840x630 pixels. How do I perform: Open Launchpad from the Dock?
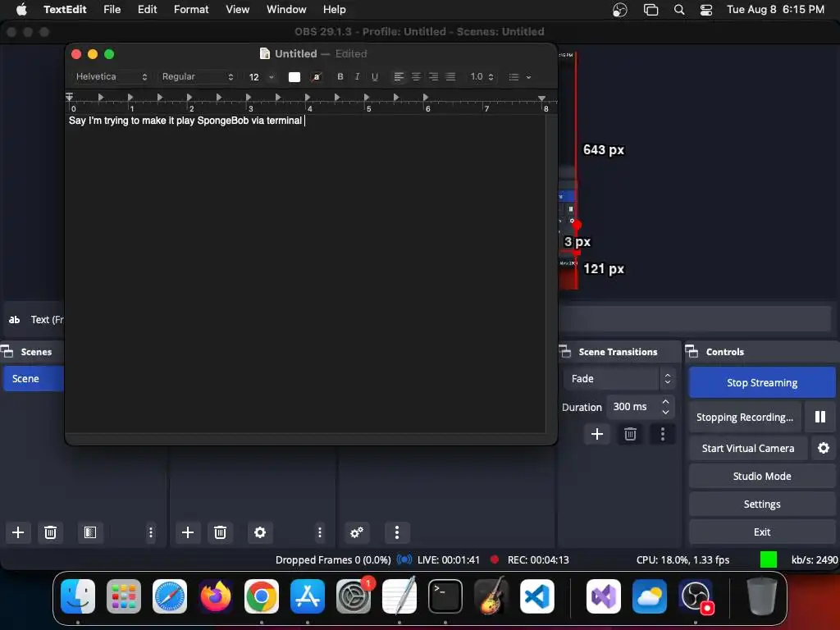pos(124,596)
